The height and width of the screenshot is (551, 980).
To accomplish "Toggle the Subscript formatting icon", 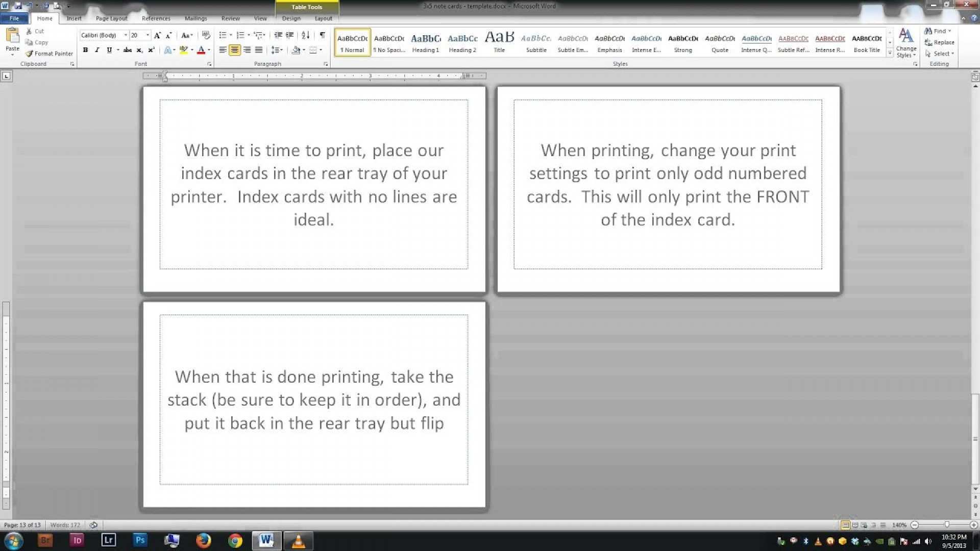I will tap(140, 51).
